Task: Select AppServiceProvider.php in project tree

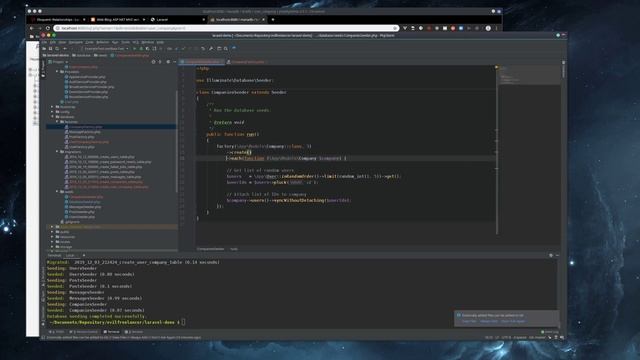Action: click(85, 77)
